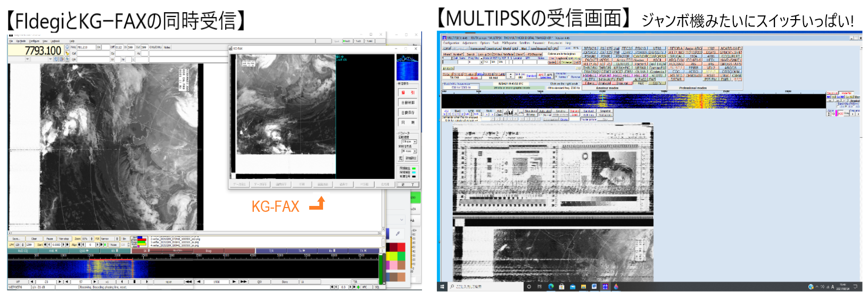The image size is (868, 298).
Task: Click Fldigi fast-forward double-arrow beside 1900
Action: tap(243, 282)
